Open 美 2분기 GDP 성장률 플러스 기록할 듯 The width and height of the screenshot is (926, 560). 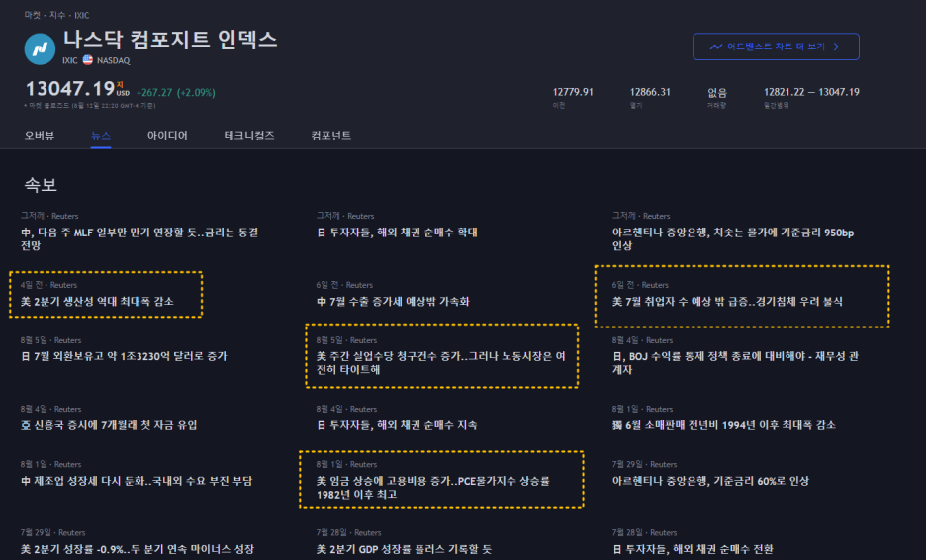point(404,549)
